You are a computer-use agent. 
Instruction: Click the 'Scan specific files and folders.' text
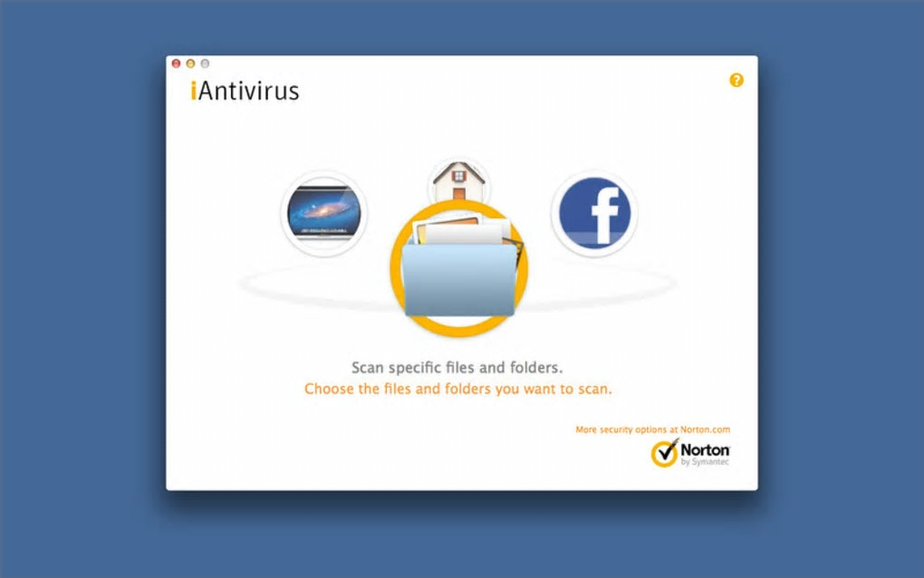(x=457, y=368)
